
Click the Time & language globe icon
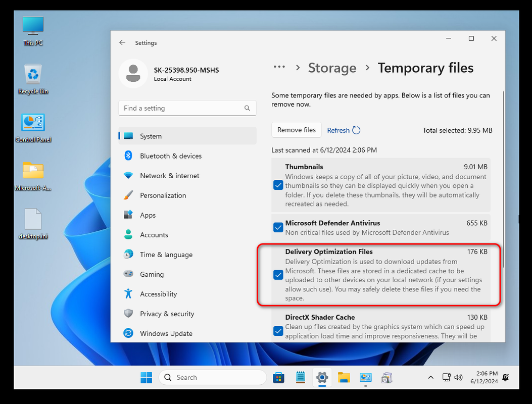click(128, 254)
